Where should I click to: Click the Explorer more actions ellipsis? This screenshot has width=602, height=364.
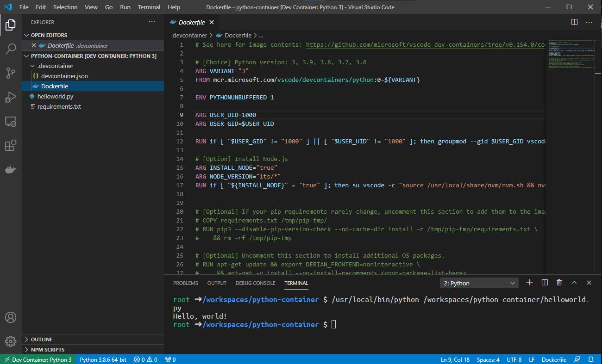(152, 22)
